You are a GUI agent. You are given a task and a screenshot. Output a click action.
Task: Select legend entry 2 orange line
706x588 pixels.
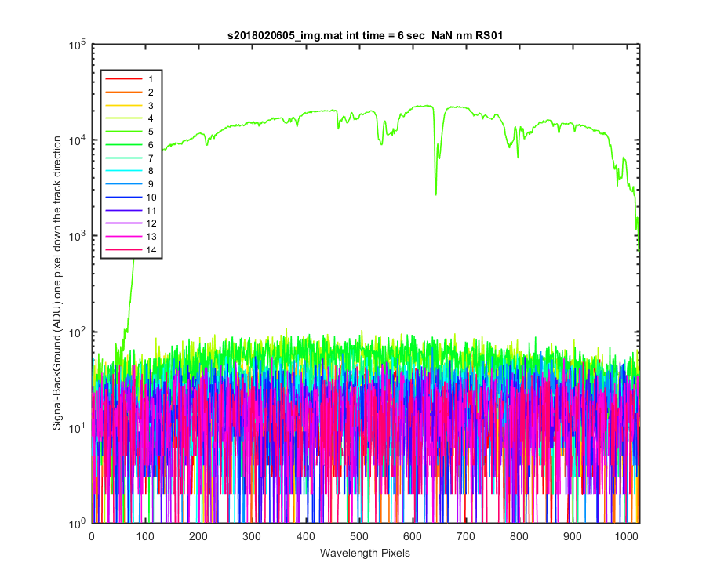pyautogui.click(x=124, y=93)
